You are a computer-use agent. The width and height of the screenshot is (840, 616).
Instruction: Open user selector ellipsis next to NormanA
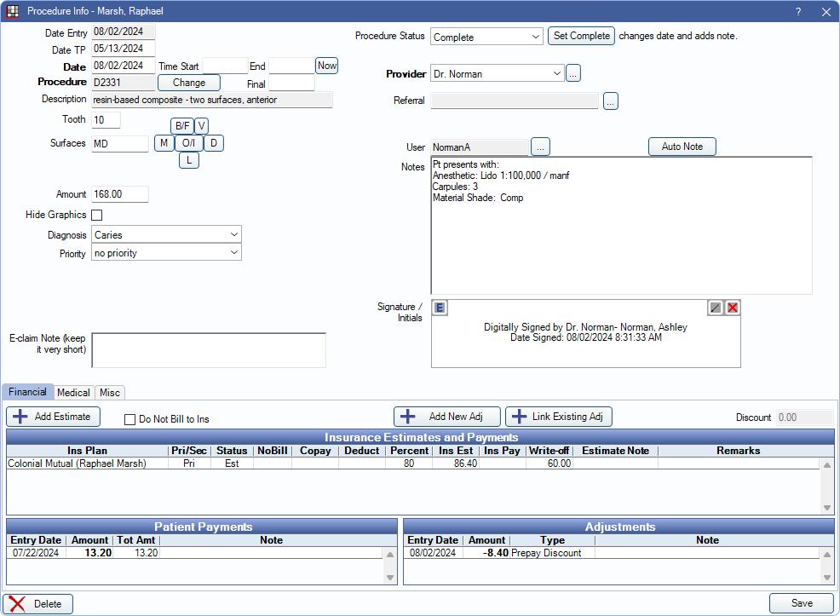(x=540, y=147)
